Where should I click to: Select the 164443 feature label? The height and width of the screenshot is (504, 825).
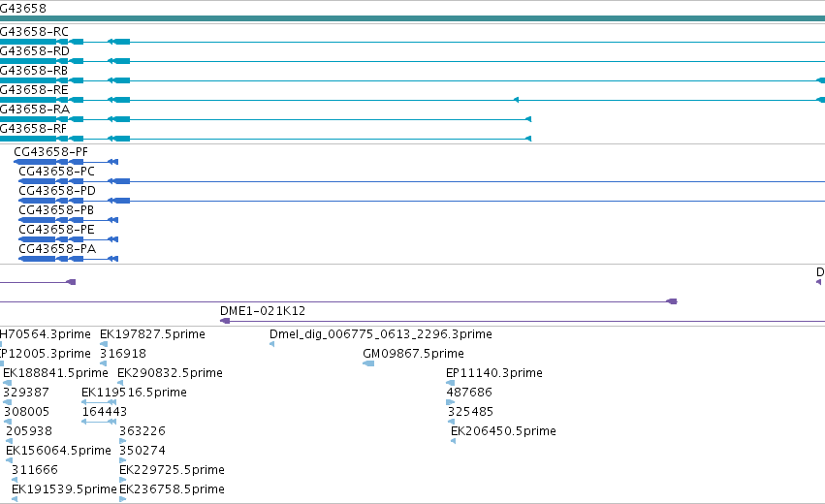pos(104,412)
